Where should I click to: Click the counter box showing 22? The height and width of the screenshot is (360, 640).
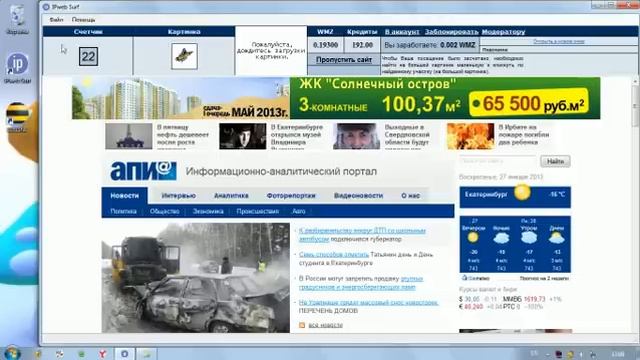coord(89,56)
